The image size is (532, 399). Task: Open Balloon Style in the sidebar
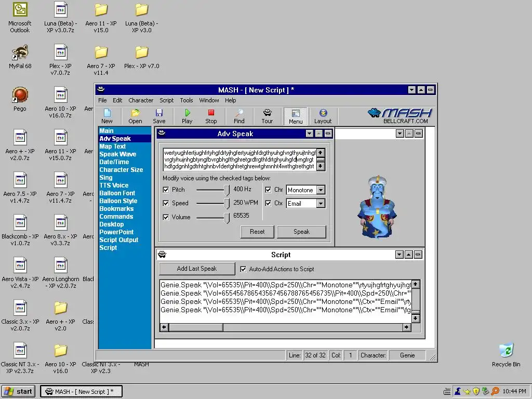pos(118,201)
